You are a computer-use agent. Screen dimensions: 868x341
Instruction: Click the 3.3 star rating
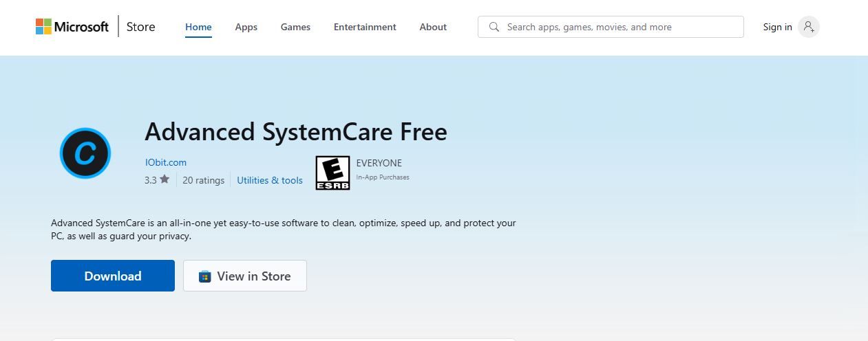tap(157, 180)
